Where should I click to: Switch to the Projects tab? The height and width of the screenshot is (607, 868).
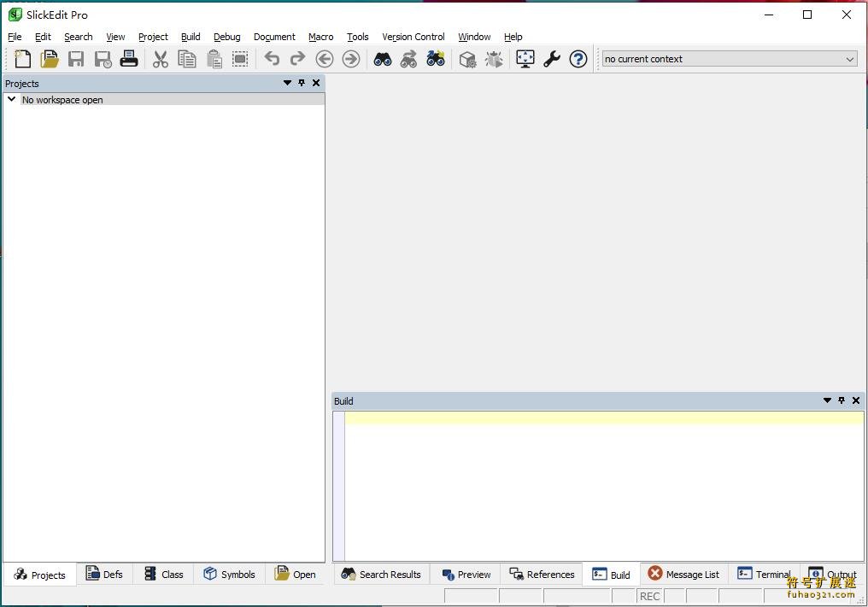point(40,575)
